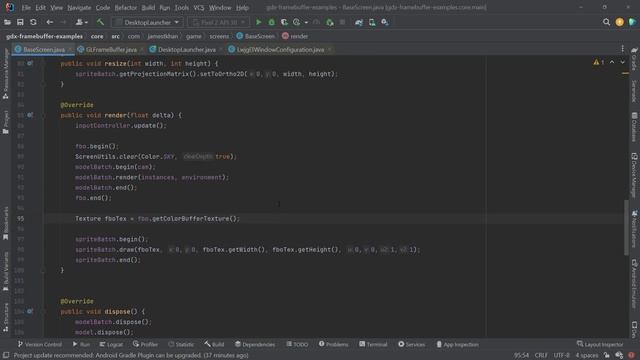This screenshot has width=640, height=360.
Task: Click the Sync/Reload toolbar icon
Action: [x=33, y=22]
